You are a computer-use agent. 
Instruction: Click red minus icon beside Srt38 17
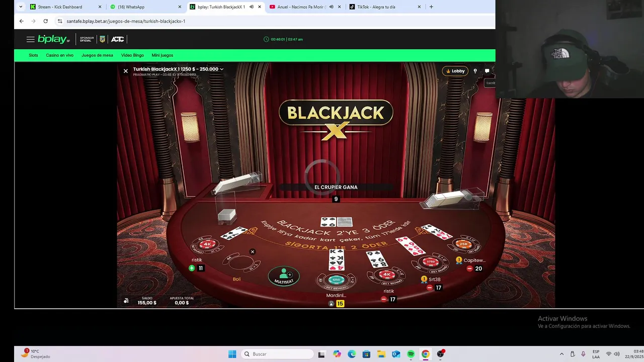coord(429,288)
